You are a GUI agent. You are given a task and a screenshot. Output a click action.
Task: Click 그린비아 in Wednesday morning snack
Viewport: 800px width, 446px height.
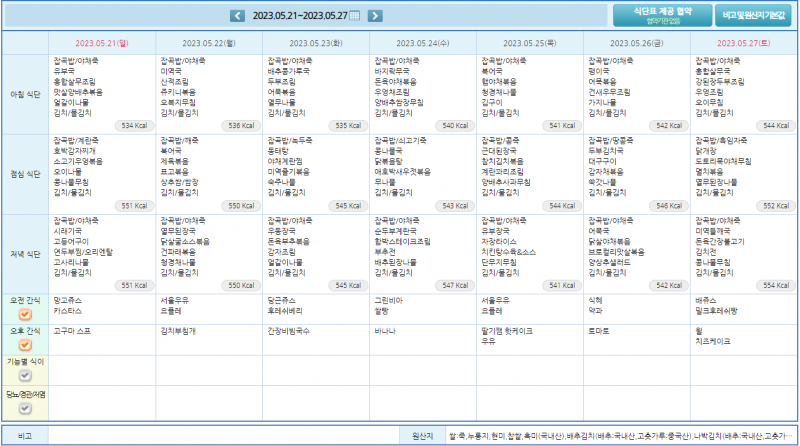pos(389,301)
